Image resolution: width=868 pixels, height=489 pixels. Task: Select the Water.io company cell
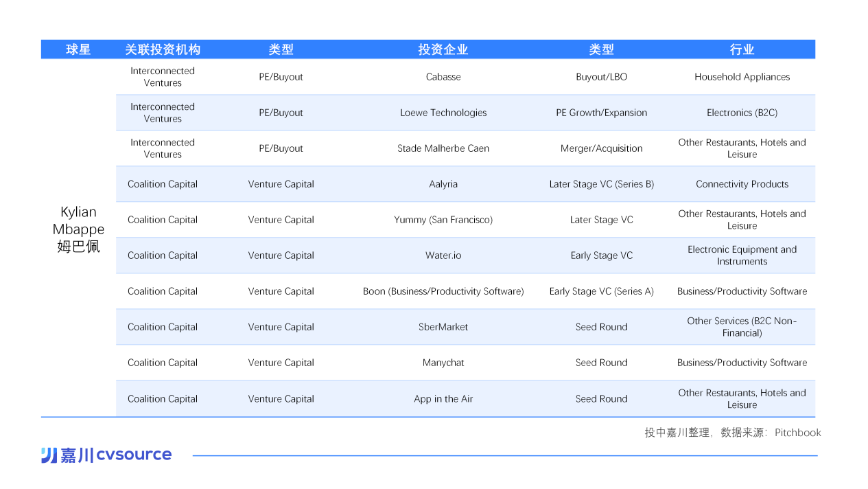point(443,255)
